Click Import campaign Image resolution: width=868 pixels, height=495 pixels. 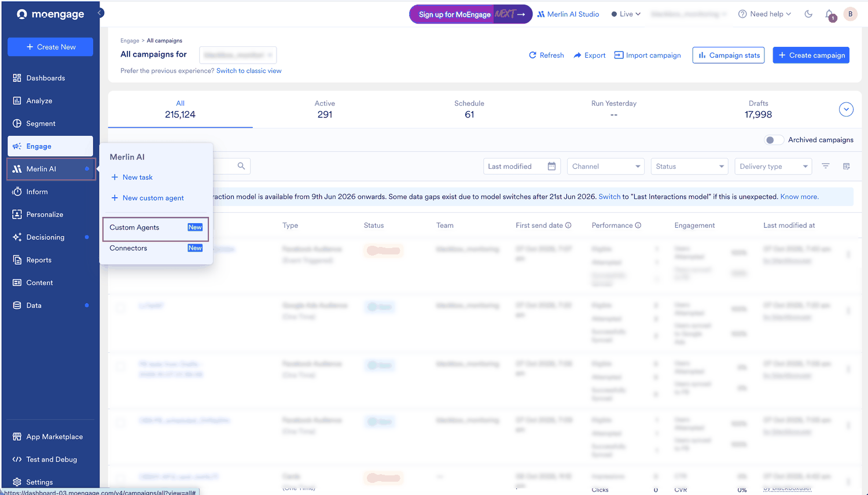(648, 55)
